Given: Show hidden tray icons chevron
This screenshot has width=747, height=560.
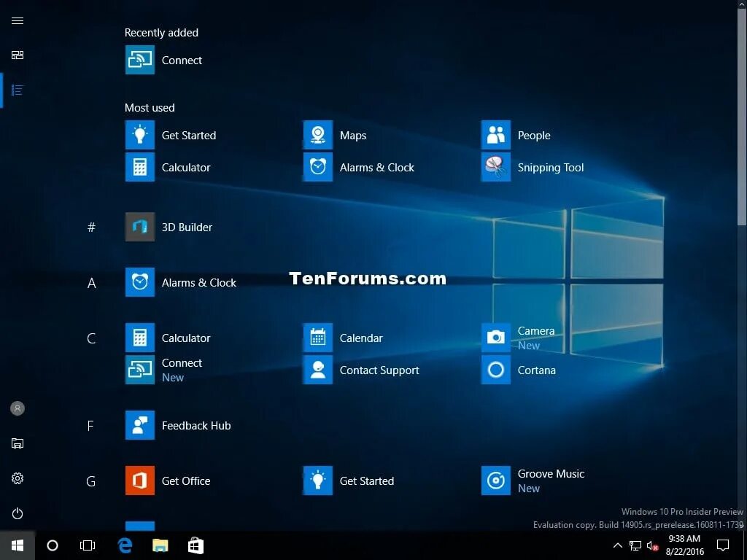Looking at the screenshot, I should (617, 545).
